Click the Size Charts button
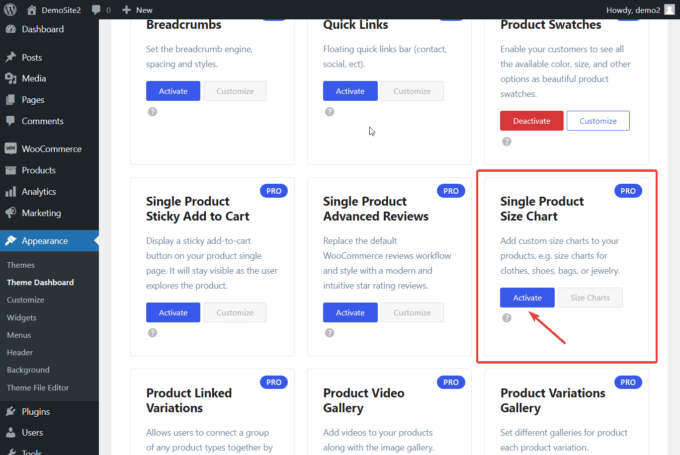The width and height of the screenshot is (680, 455). 590,298
